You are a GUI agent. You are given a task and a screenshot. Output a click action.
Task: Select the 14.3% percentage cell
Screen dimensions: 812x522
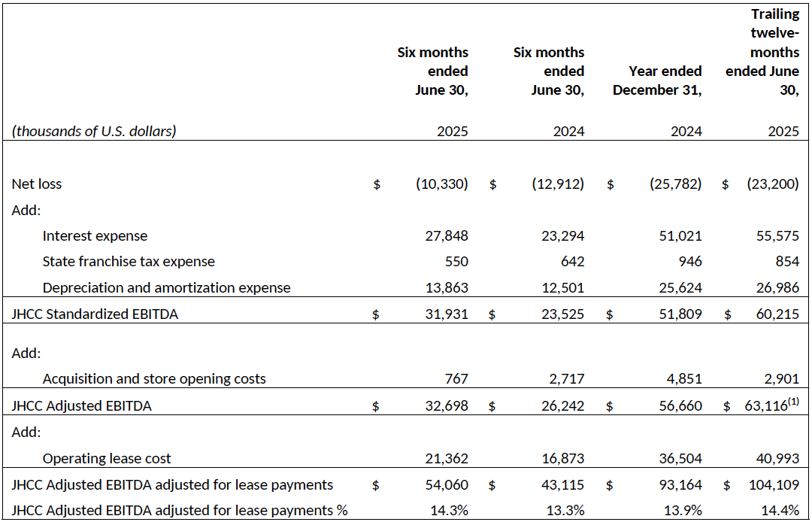449,511
